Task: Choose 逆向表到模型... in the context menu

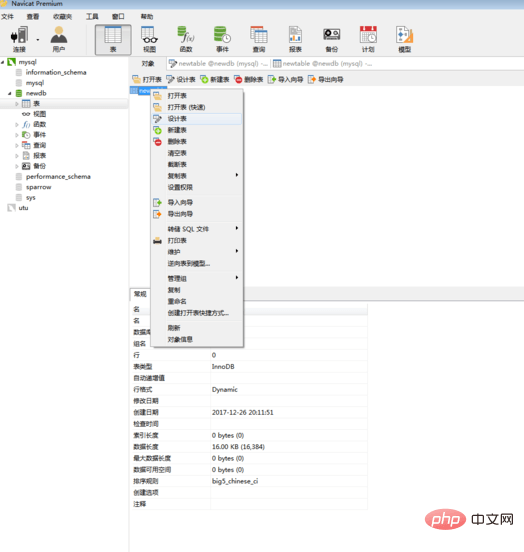Action: tap(197, 264)
